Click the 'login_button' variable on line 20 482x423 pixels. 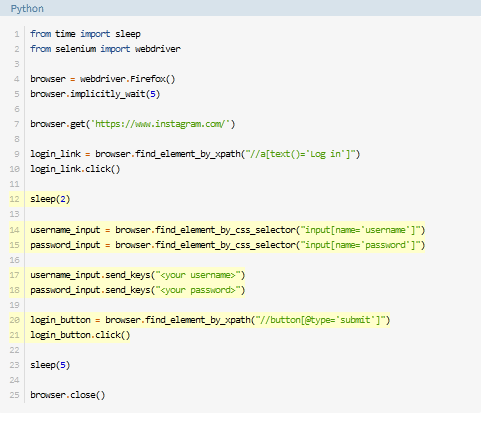[60, 320]
